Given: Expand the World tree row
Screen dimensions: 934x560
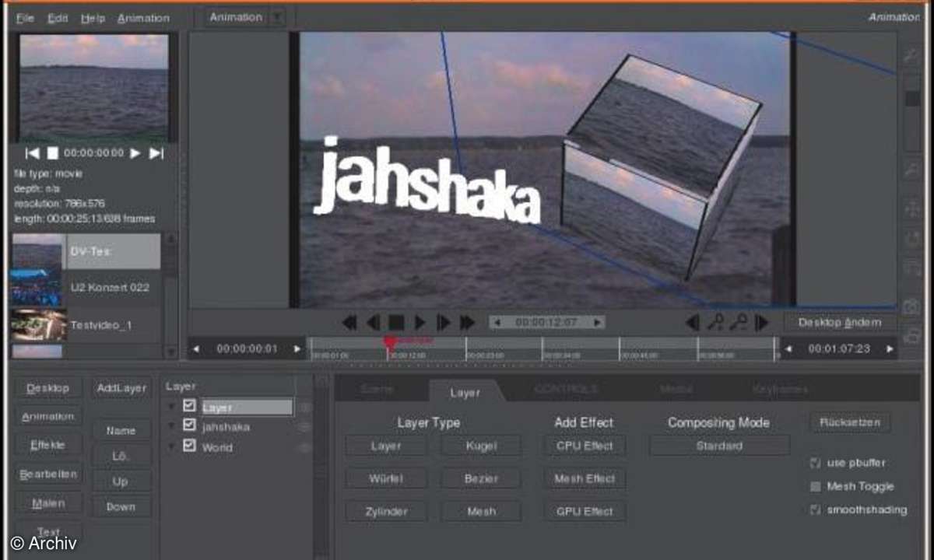Looking at the screenshot, I should click(x=172, y=446).
